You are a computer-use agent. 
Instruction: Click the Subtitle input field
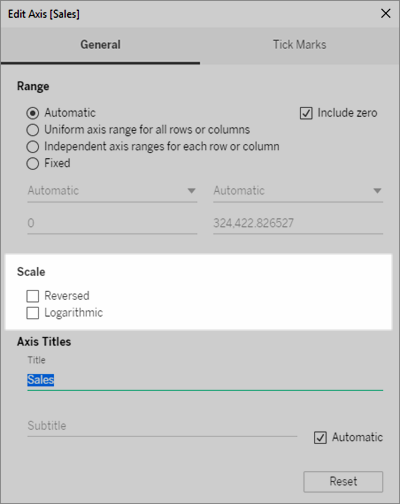pos(162,426)
